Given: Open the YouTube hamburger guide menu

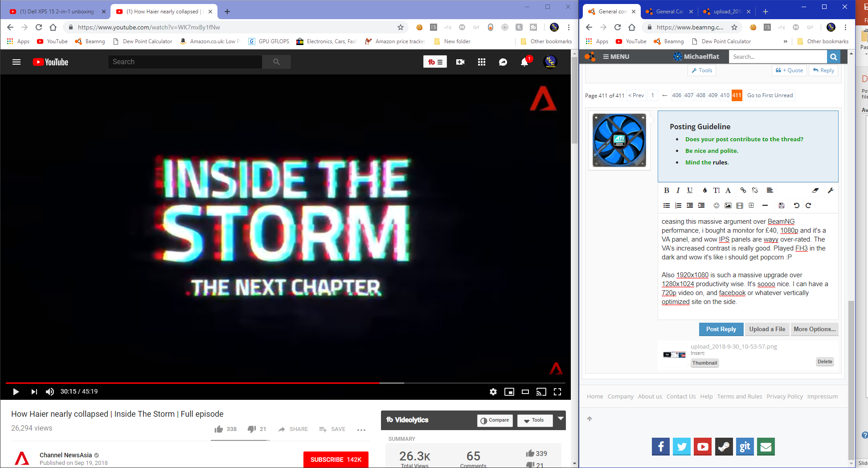Looking at the screenshot, I should (16, 62).
